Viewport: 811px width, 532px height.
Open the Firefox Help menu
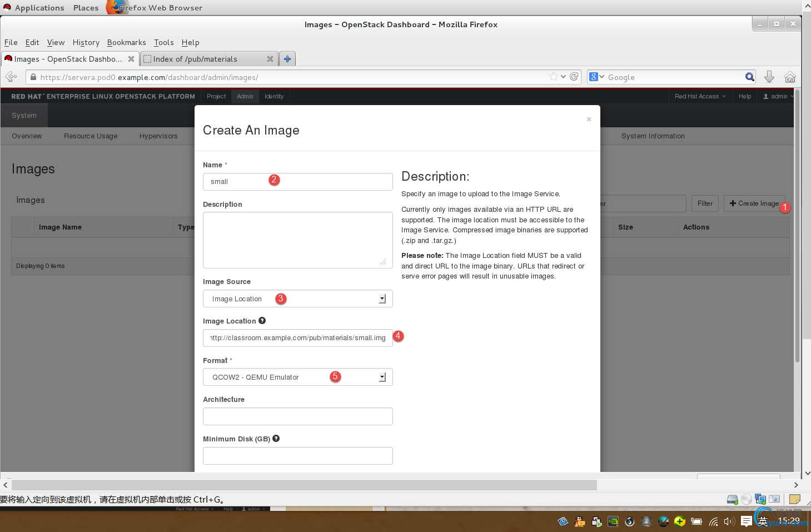pos(190,42)
